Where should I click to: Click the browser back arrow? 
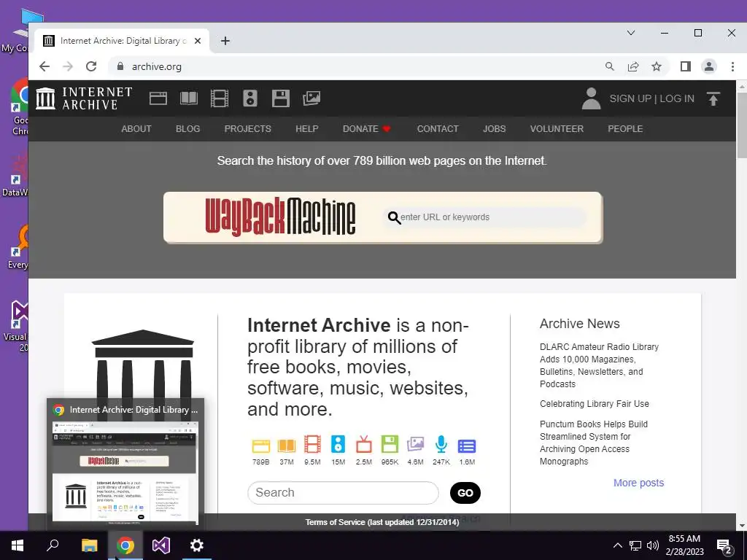click(x=44, y=66)
